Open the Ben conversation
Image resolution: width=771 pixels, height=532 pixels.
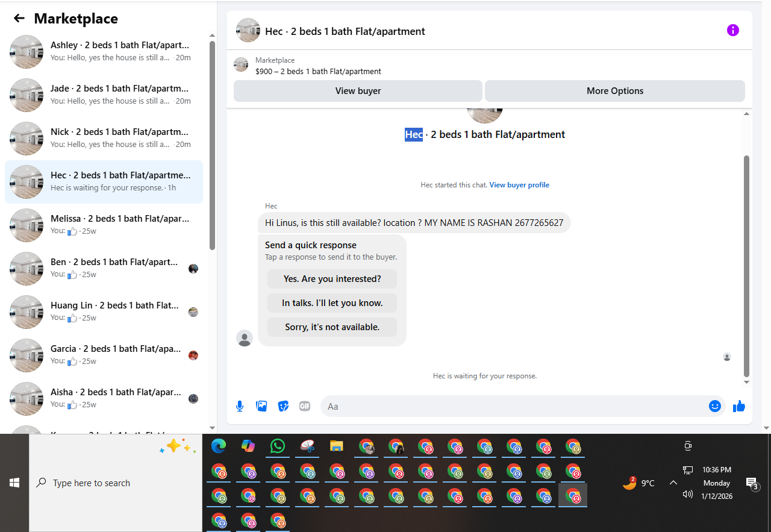[104, 268]
